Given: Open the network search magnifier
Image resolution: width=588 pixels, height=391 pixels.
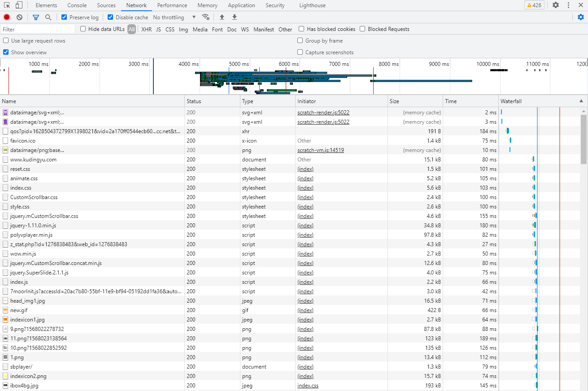Looking at the screenshot, I should click(x=48, y=17).
